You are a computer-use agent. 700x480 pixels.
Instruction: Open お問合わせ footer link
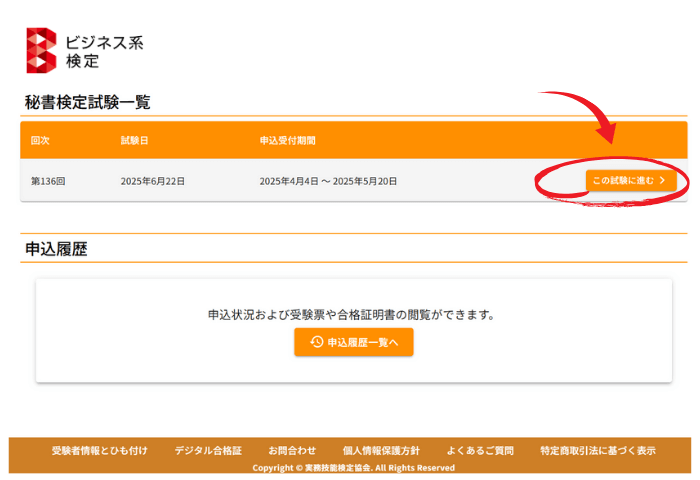292,451
